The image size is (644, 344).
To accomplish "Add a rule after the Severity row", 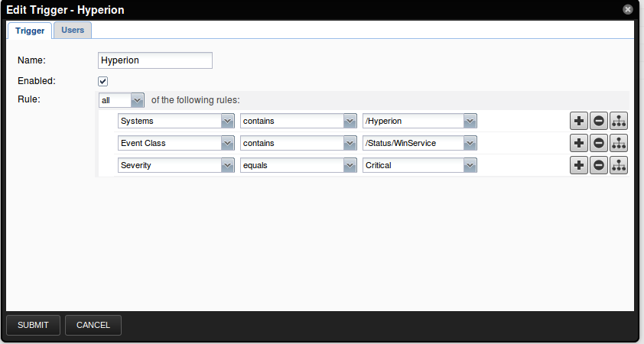I will tap(579, 165).
